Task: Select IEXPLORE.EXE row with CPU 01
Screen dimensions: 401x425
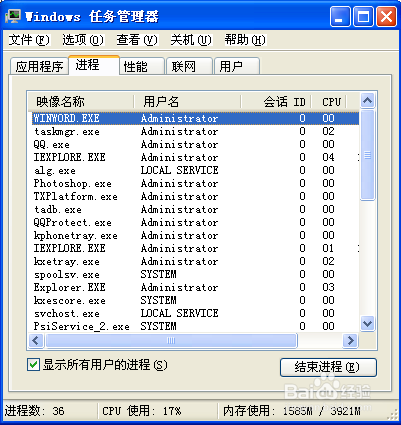Action: [x=195, y=248]
